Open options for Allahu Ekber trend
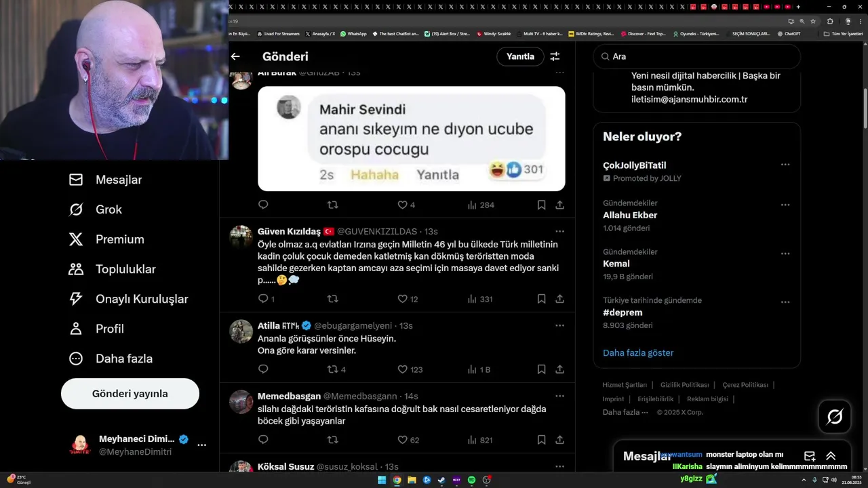 coord(785,205)
